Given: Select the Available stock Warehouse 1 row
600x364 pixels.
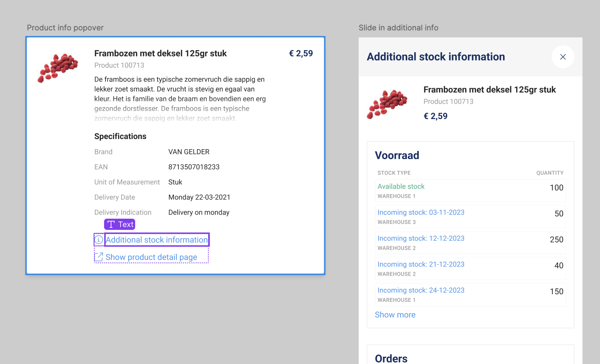Looking at the screenshot, I should pyautogui.click(x=470, y=191).
